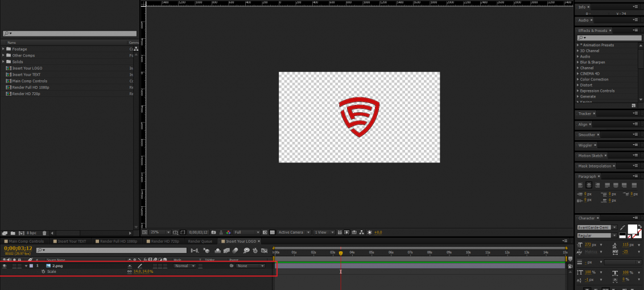Image resolution: width=644 pixels, height=290 pixels.
Task: Click the layer label color square for 2.png
Action: 31,266
